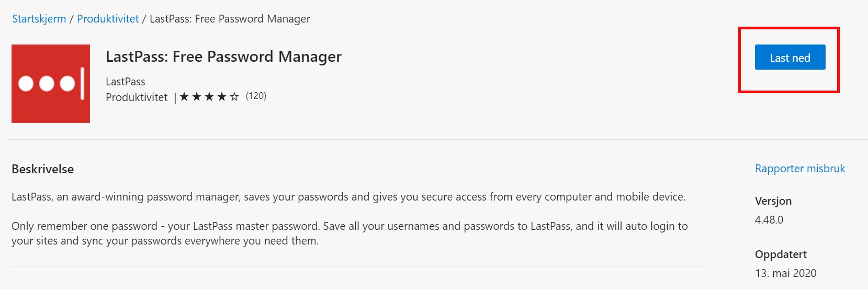The image size is (868, 289).
Task: Click the second filled rating star
Action: [x=197, y=96]
